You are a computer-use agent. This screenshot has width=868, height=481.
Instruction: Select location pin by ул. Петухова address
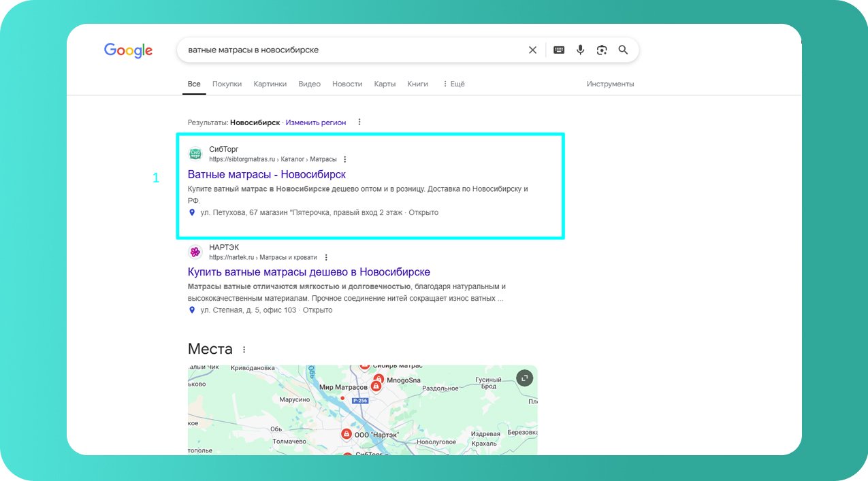pos(192,212)
